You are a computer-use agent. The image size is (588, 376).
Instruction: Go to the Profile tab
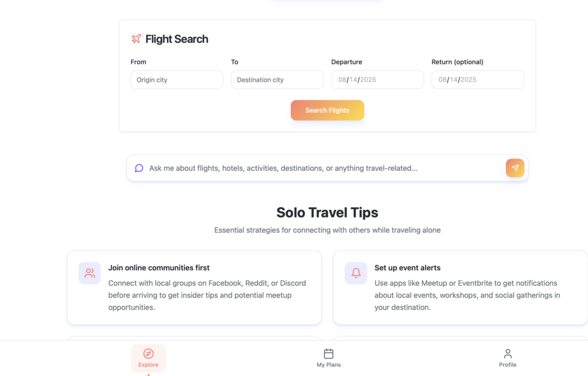(x=508, y=358)
